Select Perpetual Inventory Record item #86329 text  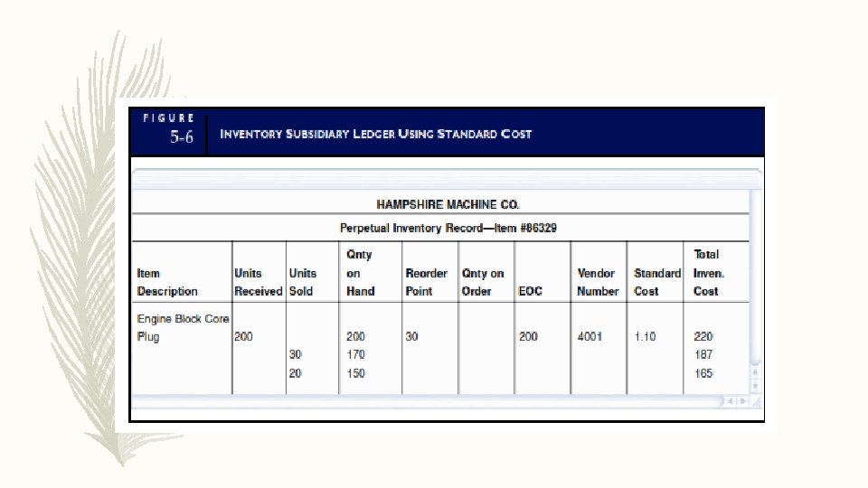click(x=448, y=228)
